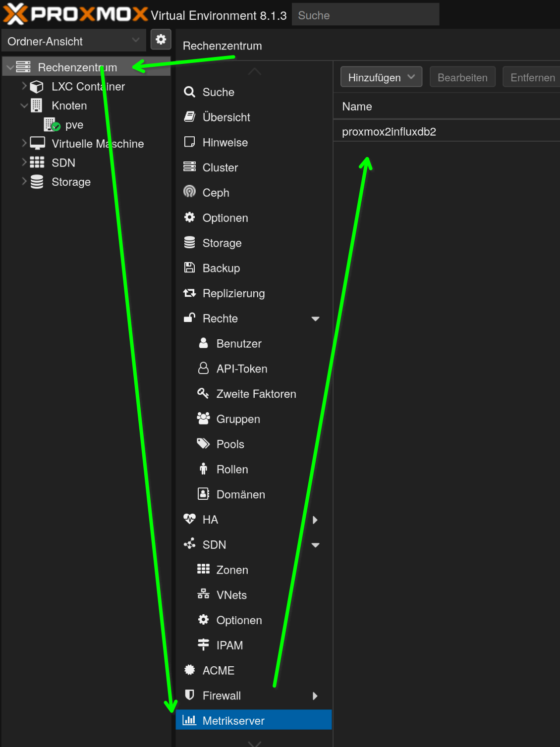Click the LXC Container cube icon
The height and width of the screenshot is (747, 560).
coord(37,87)
